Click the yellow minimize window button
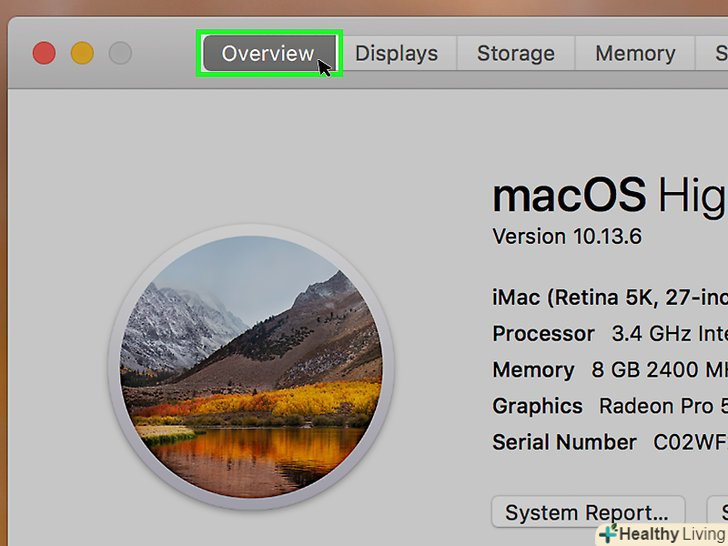 (x=82, y=53)
